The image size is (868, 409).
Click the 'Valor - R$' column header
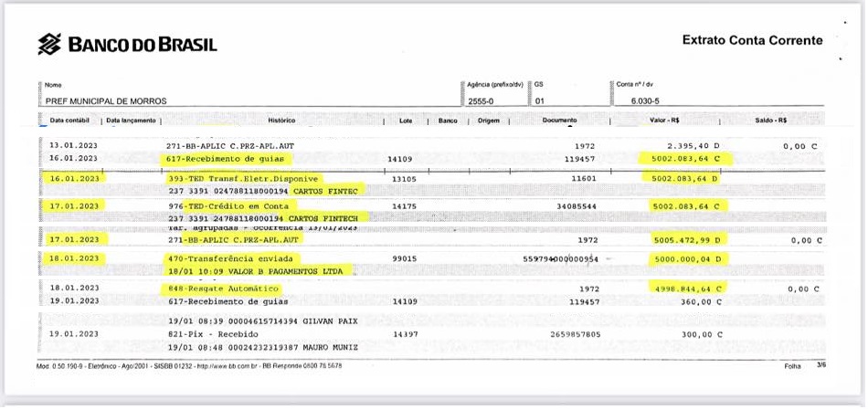click(x=665, y=121)
